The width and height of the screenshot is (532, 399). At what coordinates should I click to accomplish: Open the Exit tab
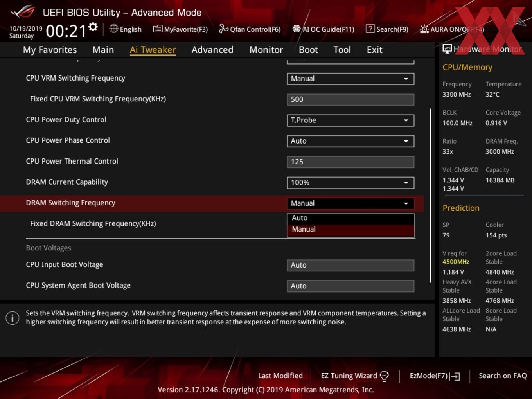(x=374, y=50)
